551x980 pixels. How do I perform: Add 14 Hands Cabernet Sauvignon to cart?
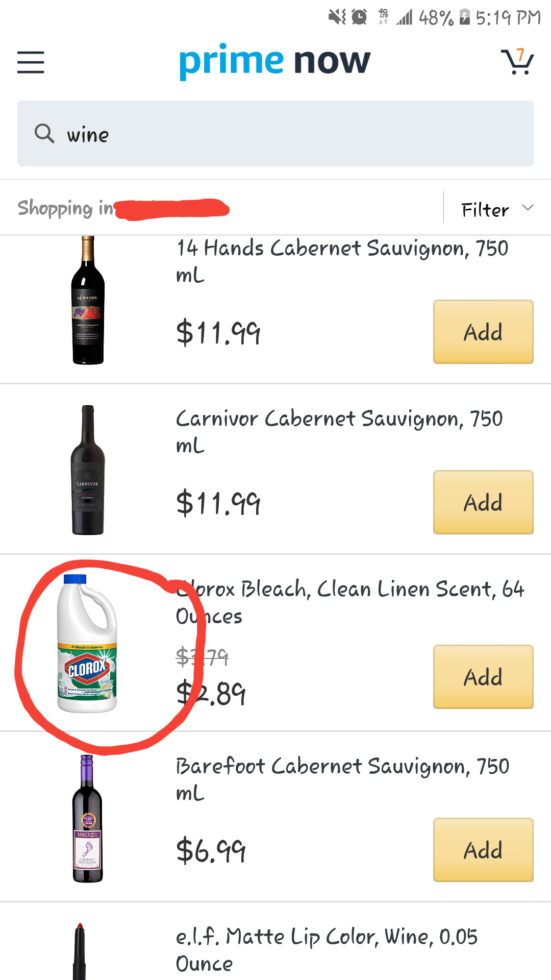(483, 332)
